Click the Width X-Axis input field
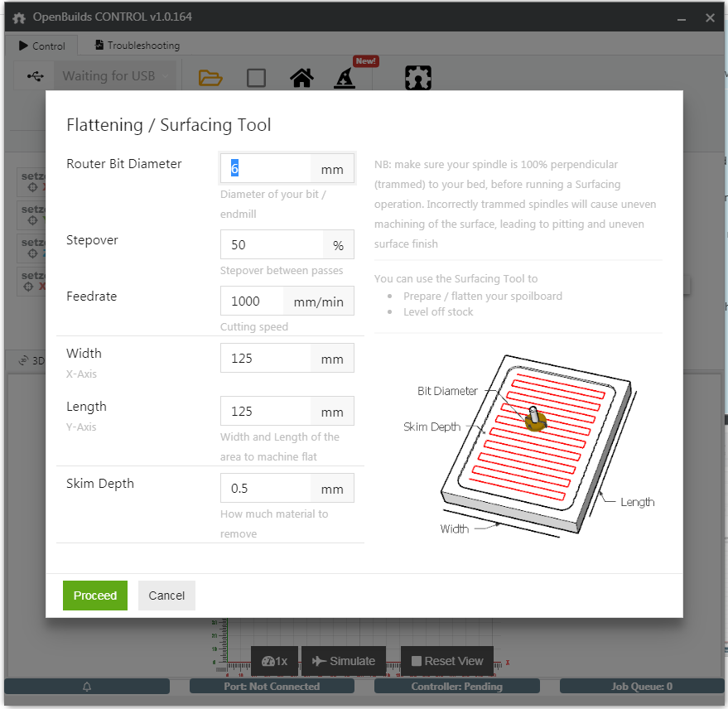Viewport: 728px width, 709px height. (266, 359)
